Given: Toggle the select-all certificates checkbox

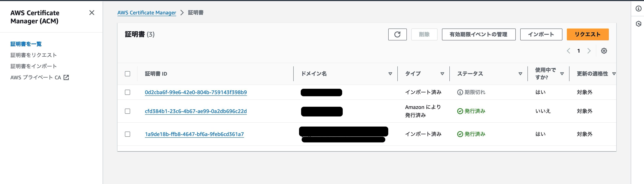Looking at the screenshot, I should pos(127,74).
